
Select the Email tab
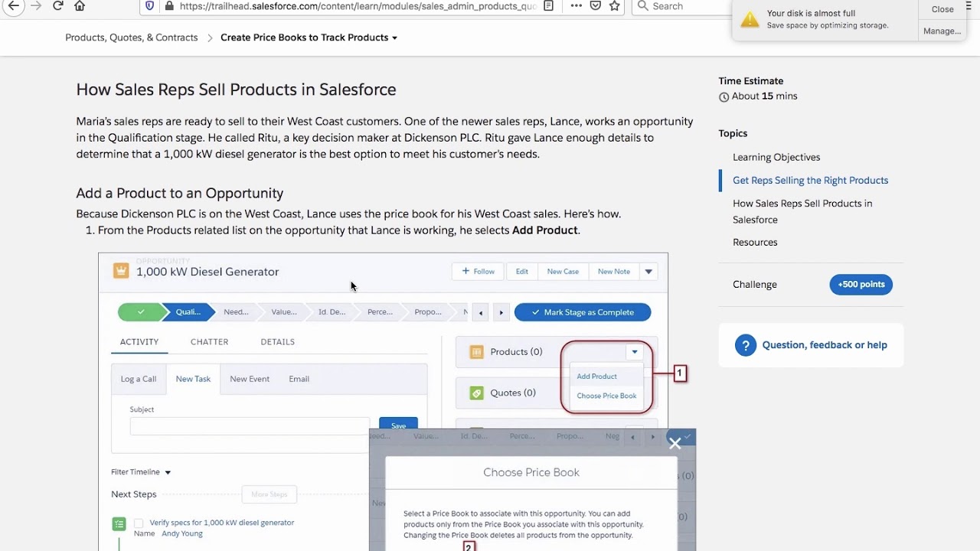point(299,379)
